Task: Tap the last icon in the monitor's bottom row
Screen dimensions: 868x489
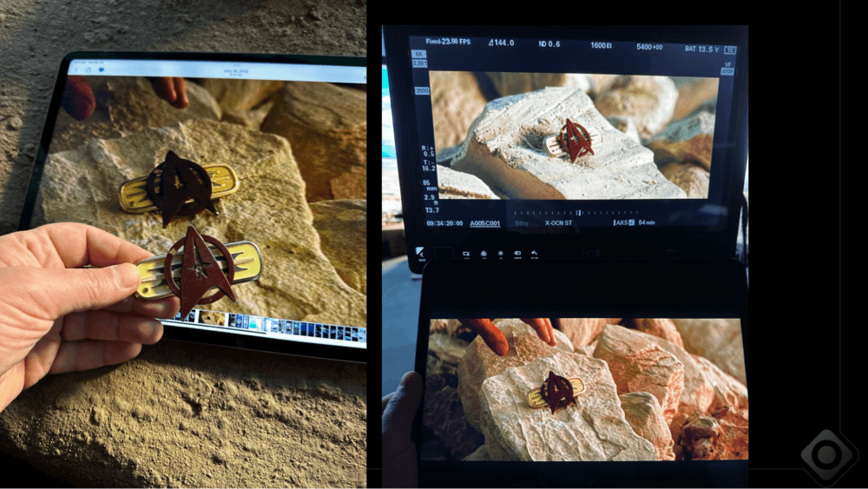Action: click(x=534, y=254)
